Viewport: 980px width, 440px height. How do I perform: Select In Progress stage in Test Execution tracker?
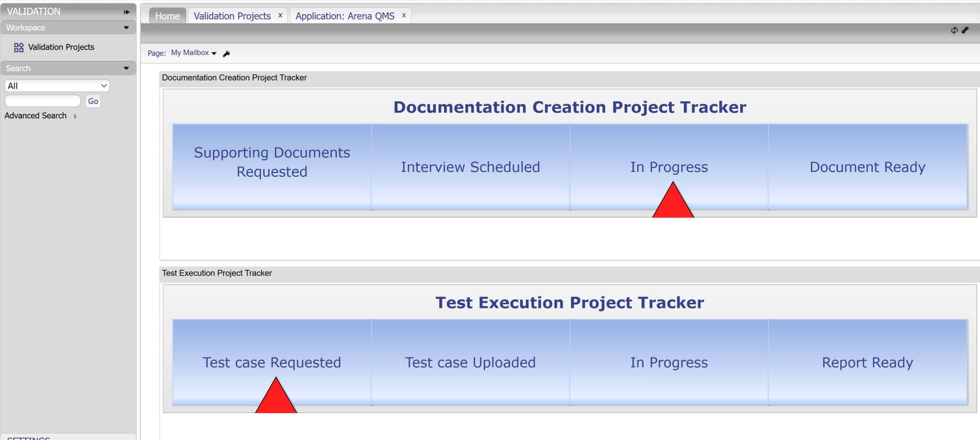point(669,362)
